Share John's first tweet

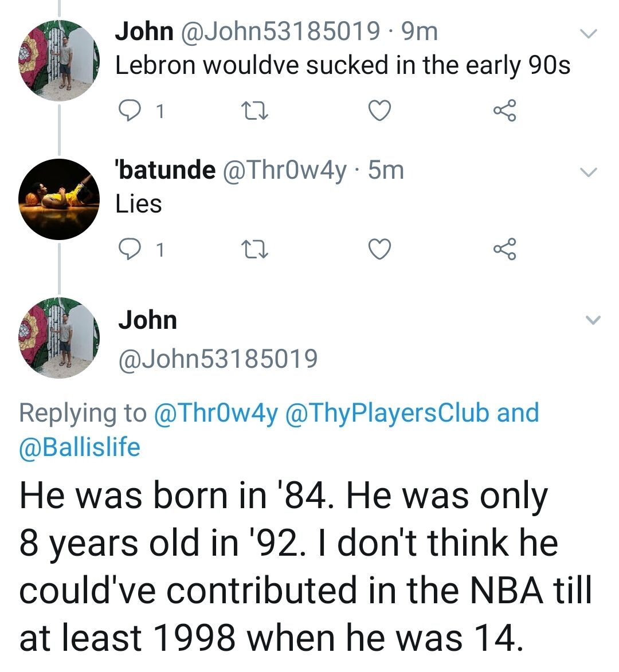tap(505, 111)
